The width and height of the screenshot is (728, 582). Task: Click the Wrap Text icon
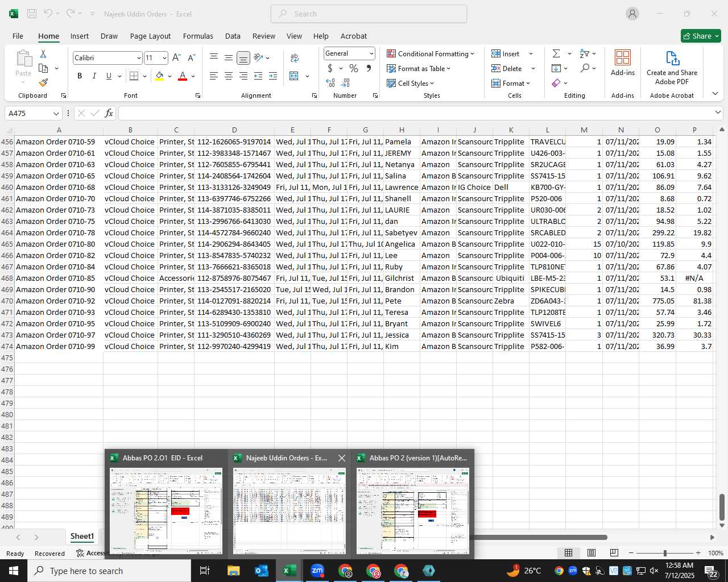pos(295,57)
